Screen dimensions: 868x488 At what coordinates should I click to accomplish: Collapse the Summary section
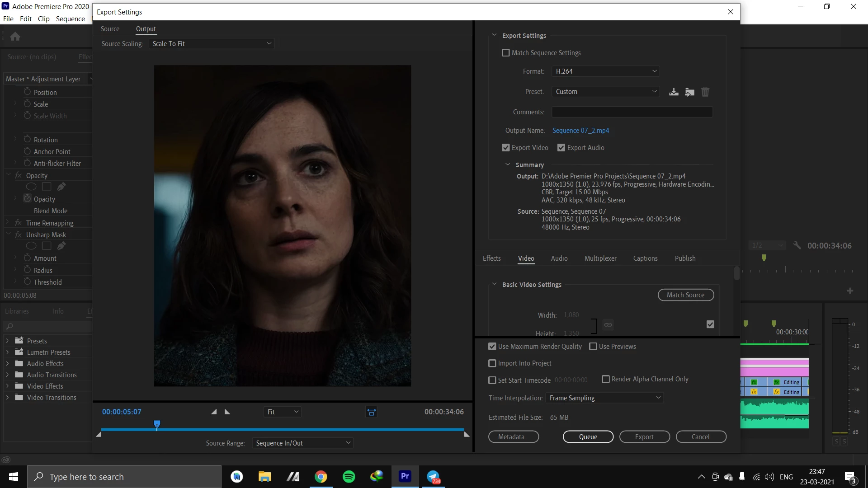(508, 165)
